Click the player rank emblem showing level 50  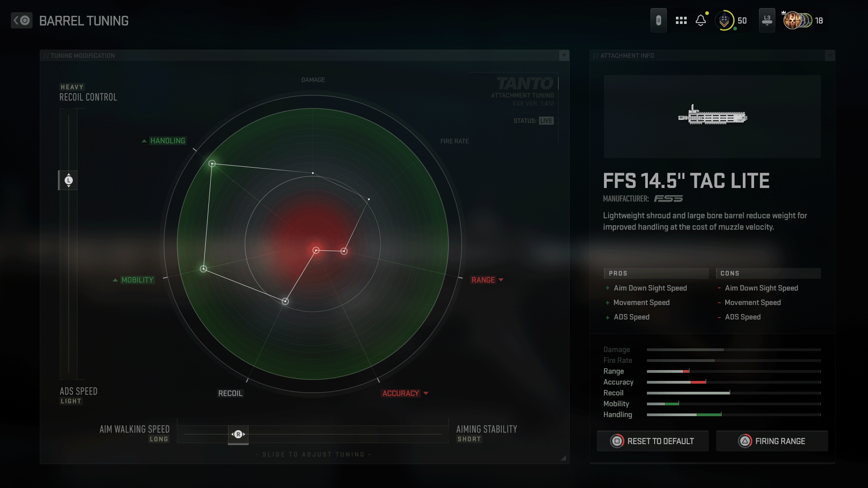tap(724, 20)
